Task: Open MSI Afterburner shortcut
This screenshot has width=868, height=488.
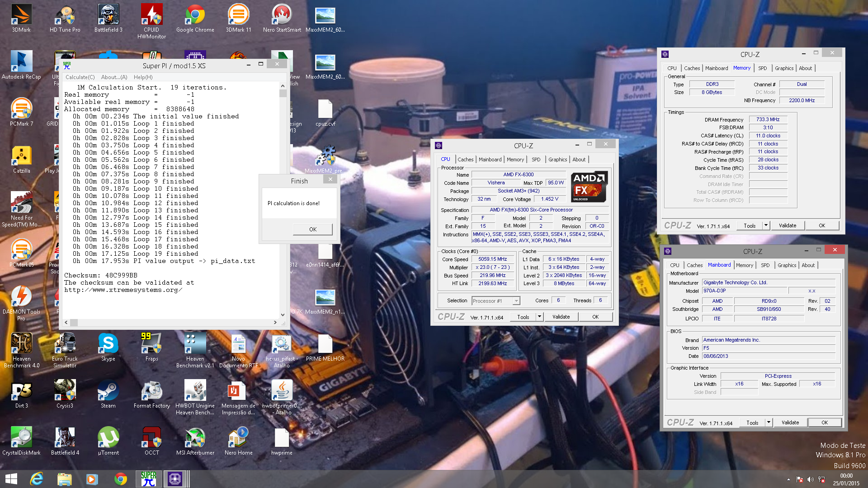Action: 195,441
